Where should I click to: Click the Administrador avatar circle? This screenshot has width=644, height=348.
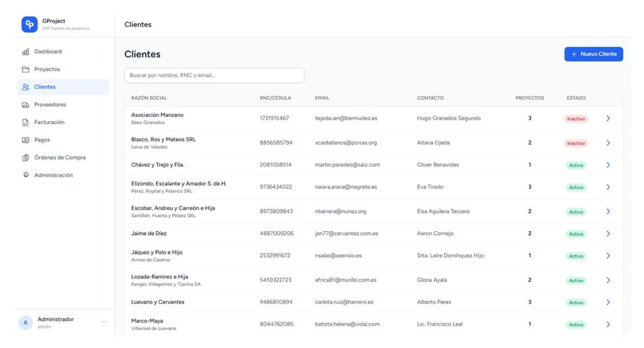point(26,322)
